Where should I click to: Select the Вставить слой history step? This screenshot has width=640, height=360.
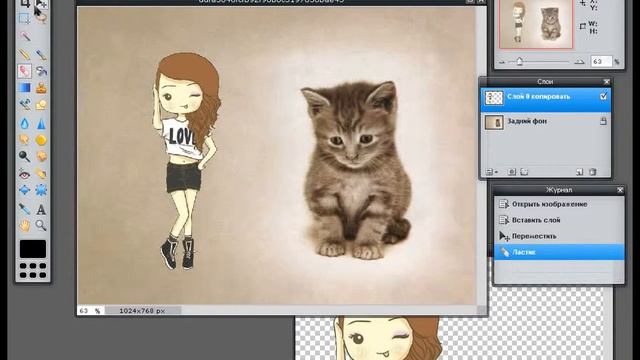(x=559, y=220)
